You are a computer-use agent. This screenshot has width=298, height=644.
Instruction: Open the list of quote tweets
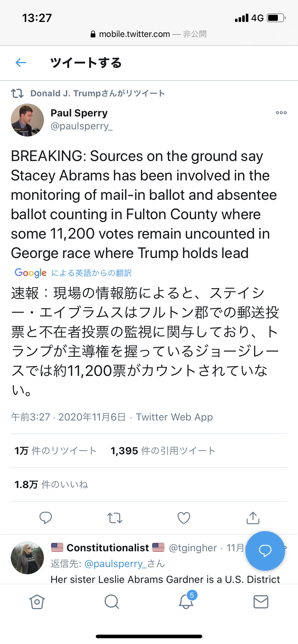(x=162, y=450)
